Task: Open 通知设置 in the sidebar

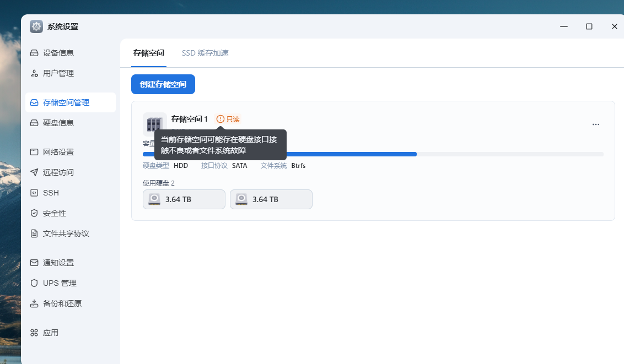Action: pyautogui.click(x=71, y=263)
